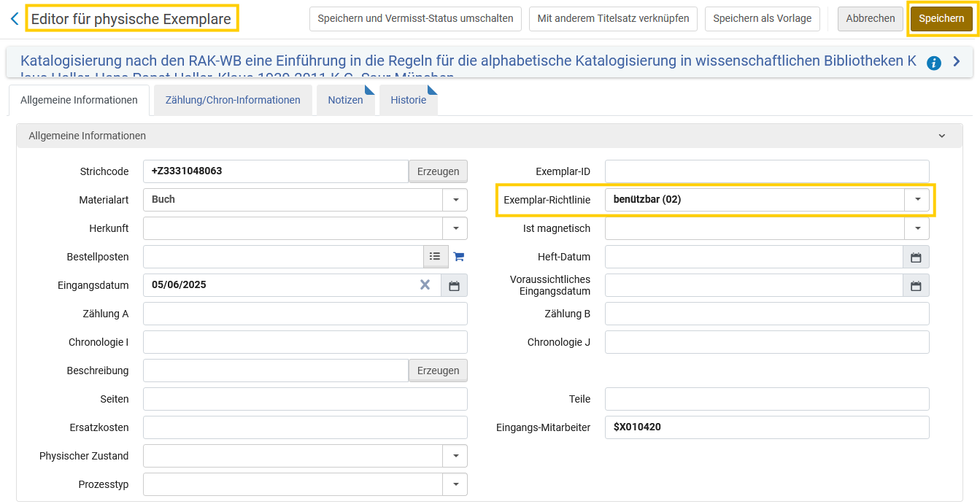980x504 pixels.
Task: Click Mit anderem Titelsatz verknüpfen
Action: coord(613,18)
